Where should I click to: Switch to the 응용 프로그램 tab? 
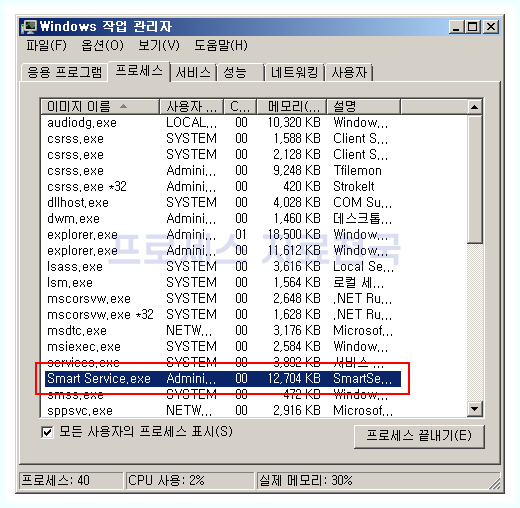(x=64, y=72)
